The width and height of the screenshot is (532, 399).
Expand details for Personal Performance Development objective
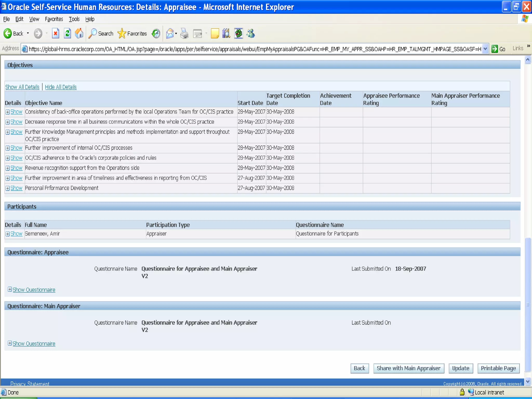[16, 188]
